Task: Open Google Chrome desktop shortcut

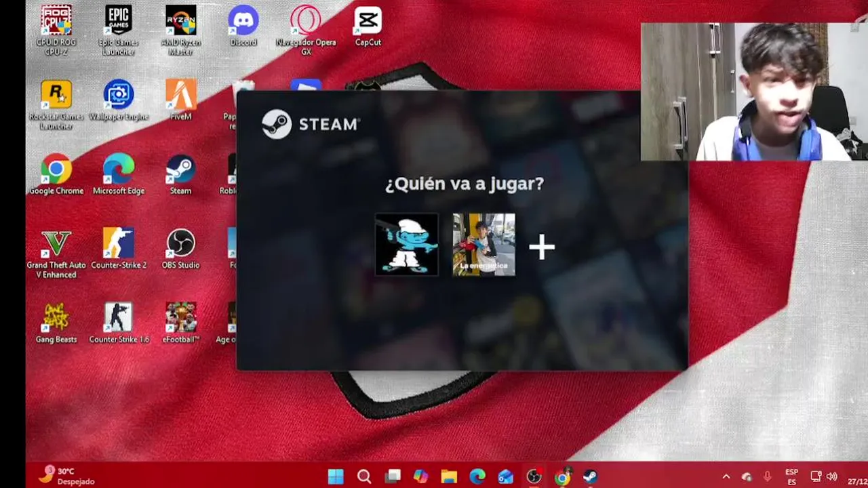Action: pyautogui.click(x=56, y=175)
